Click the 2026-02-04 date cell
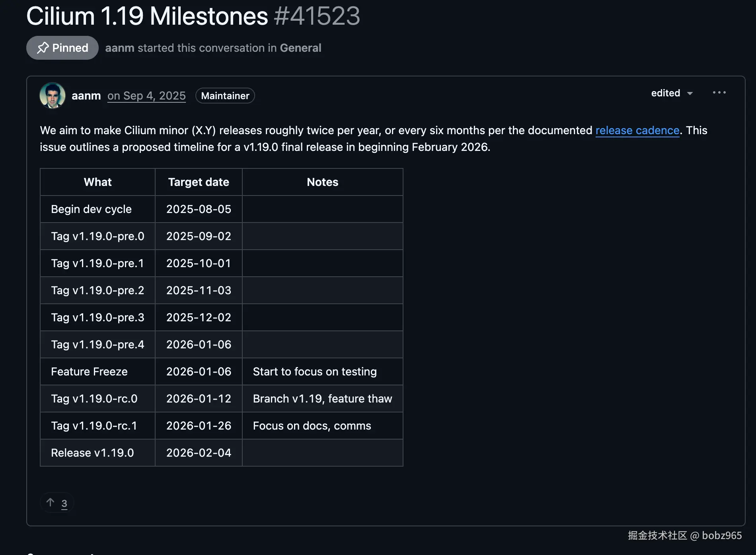Screen dimensions: 756x555 (x=199, y=453)
